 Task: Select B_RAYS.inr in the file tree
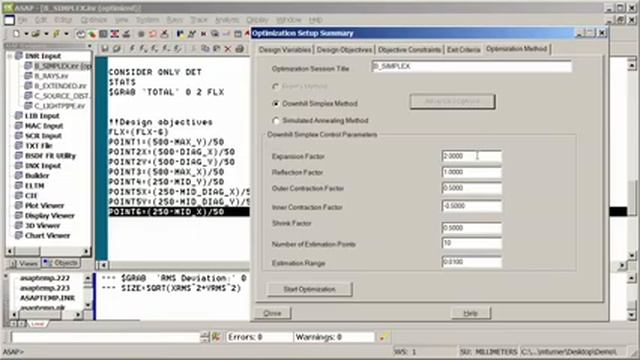pyautogui.click(x=51, y=76)
